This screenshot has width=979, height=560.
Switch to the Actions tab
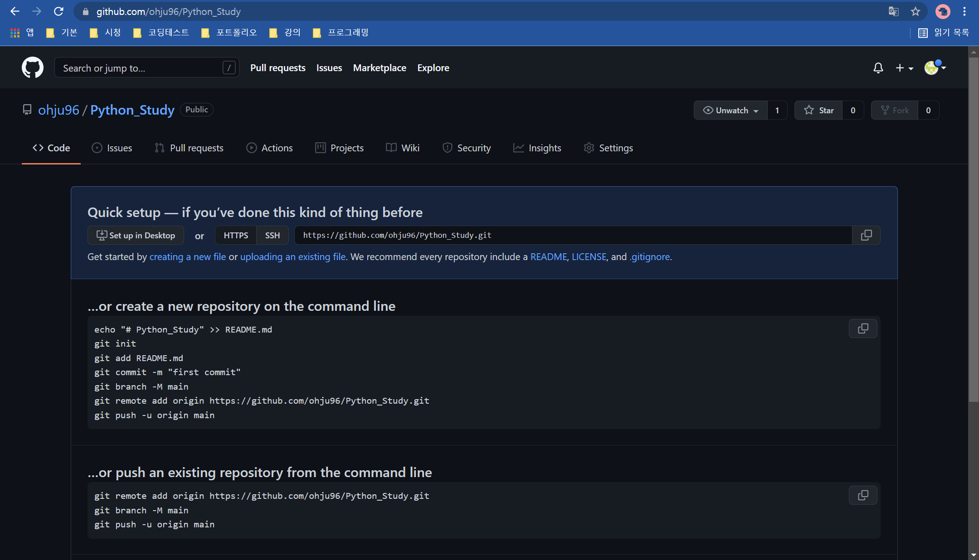(x=269, y=148)
